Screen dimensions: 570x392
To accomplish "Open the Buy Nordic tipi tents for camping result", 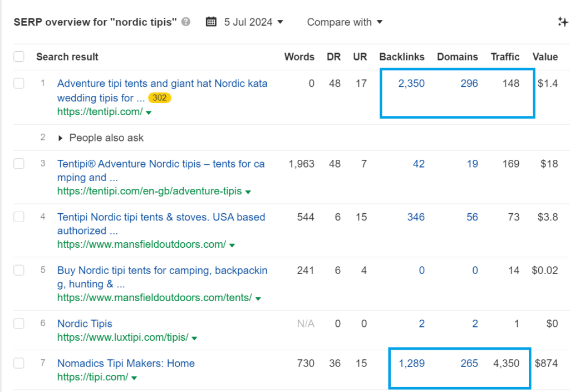I will click(x=162, y=277).
